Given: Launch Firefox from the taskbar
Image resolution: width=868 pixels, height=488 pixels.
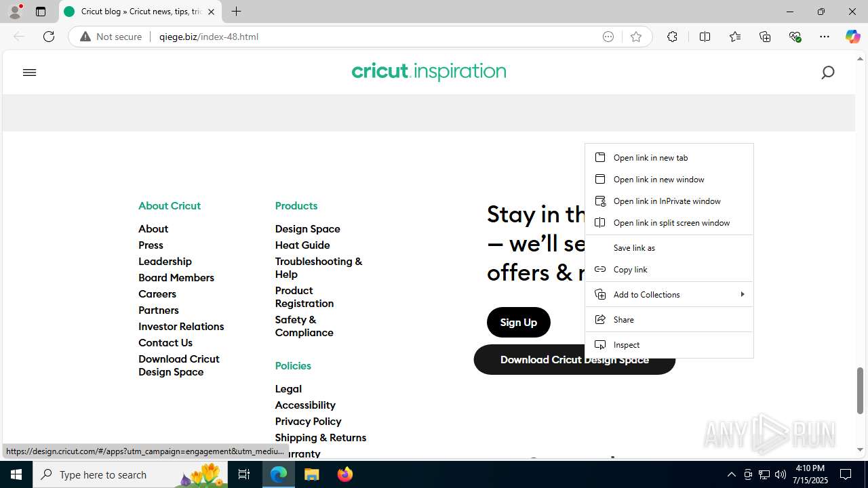Looking at the screenshot, I should click(345, 474).
